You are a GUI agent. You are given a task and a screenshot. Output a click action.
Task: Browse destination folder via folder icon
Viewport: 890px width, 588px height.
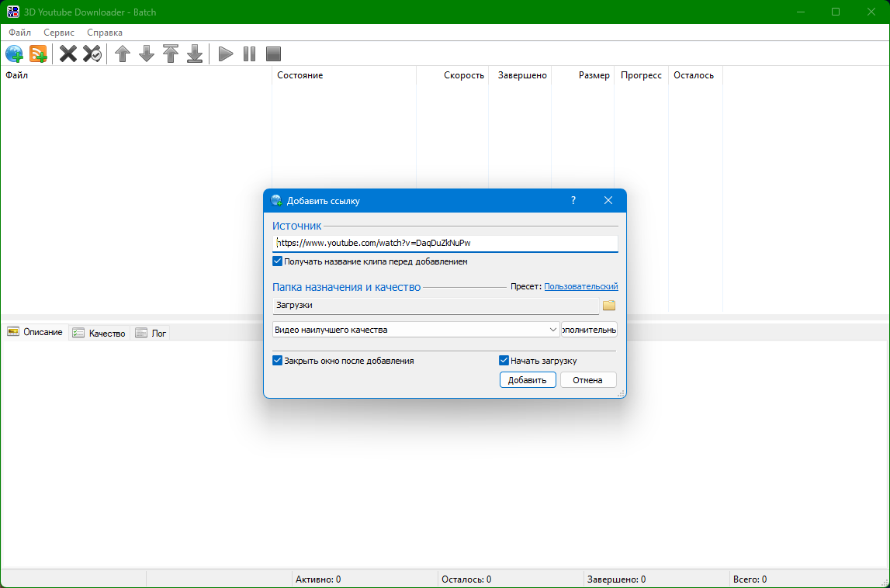coord(609,306)
